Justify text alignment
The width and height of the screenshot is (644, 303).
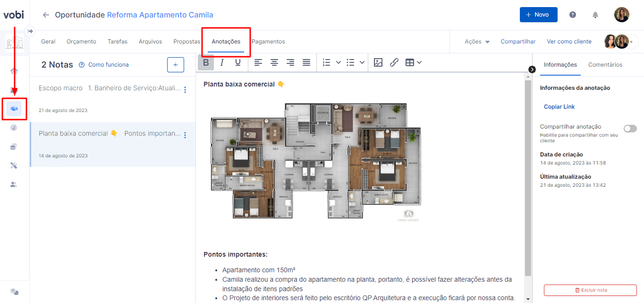pyautogui.click(x=306, y=62)
